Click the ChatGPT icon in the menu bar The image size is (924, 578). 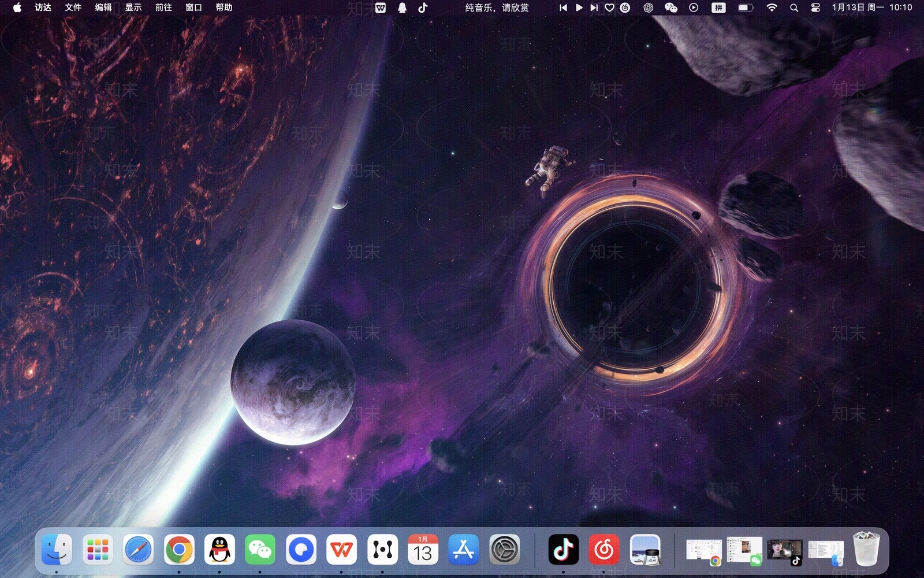point(647,8)
